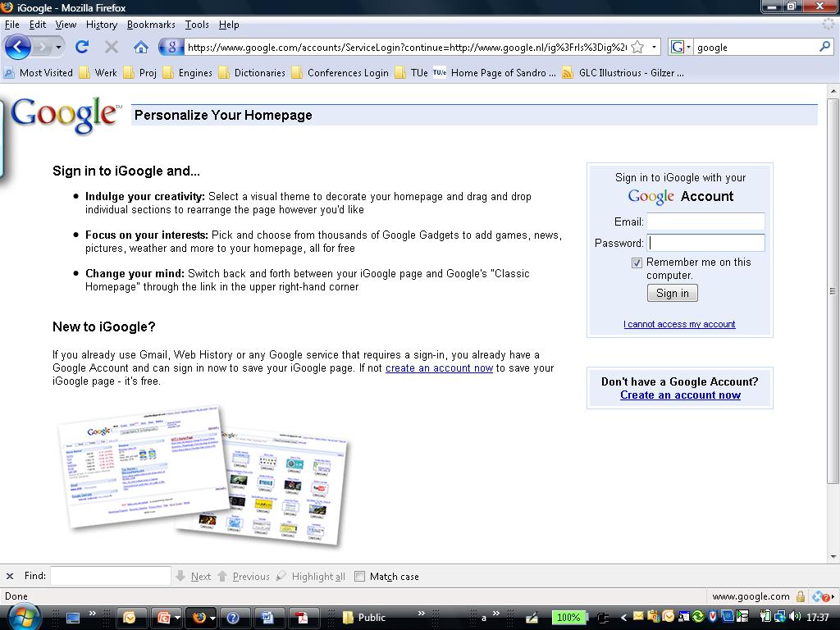Image resolution: width=840 pixels, height=630 pixels.
Task: Click the address bar URL field
Action: click(x=407, y=47)
